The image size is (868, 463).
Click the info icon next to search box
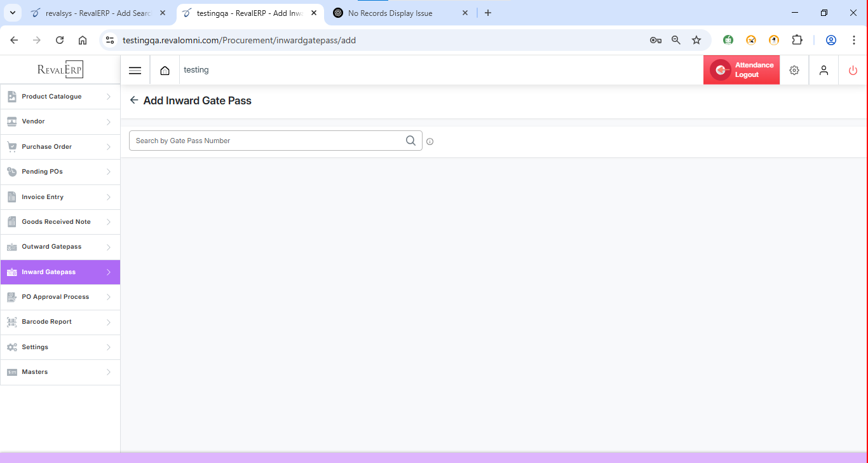pyautogui.click(x=430, y=142)
